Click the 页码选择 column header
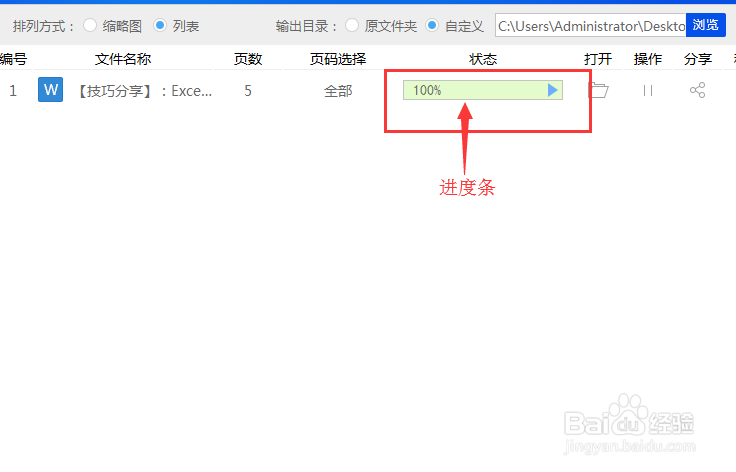Screen dimensions: 736x472 click(x=338, y=59)
